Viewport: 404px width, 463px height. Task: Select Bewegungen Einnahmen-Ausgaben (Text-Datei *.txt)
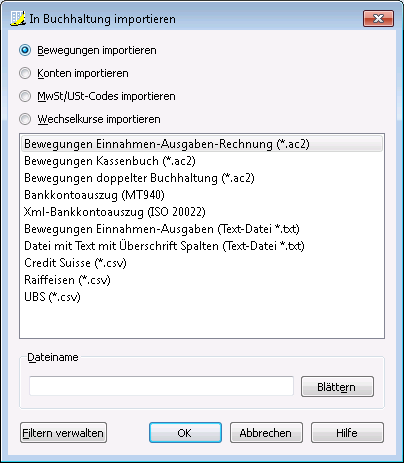pyautogui.click(x=202, y=229)
